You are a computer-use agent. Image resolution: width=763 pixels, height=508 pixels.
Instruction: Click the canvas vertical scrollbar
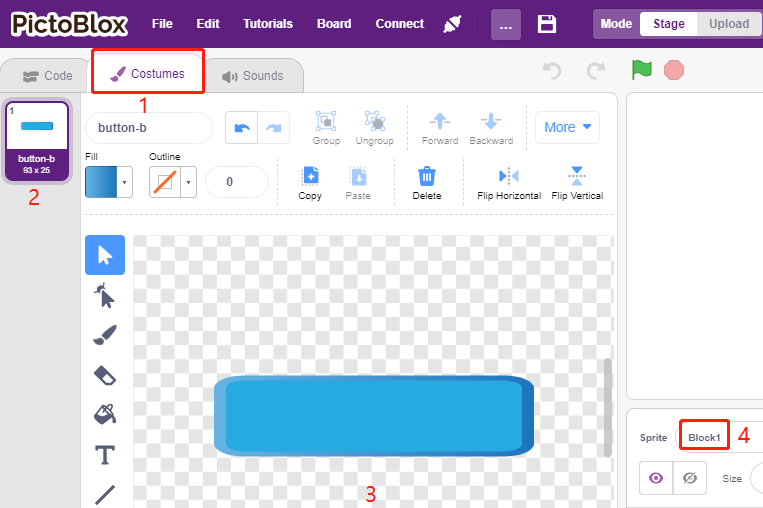608,408
